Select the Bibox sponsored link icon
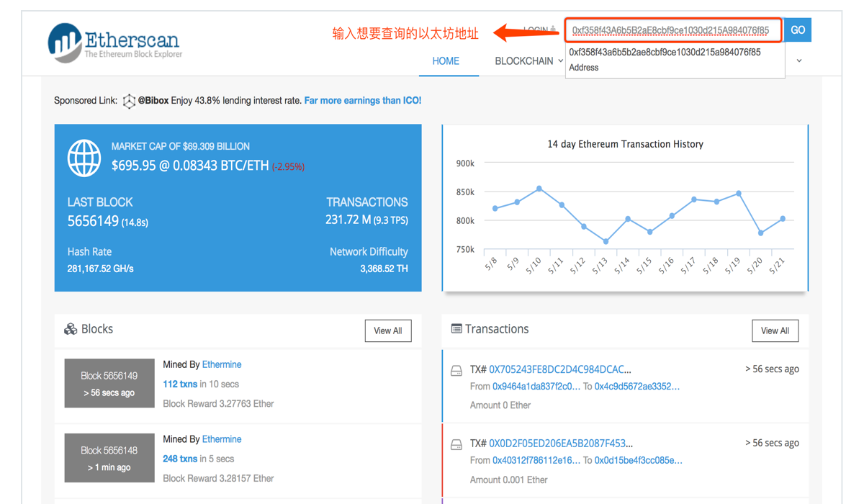 (x=130, y=102)
